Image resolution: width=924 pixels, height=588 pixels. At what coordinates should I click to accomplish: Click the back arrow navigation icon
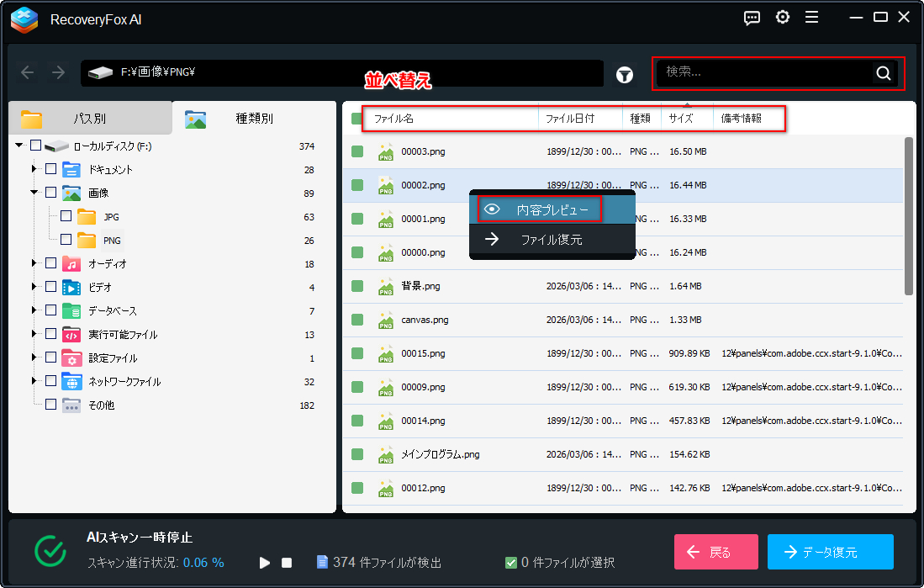[x=28, y=73]
